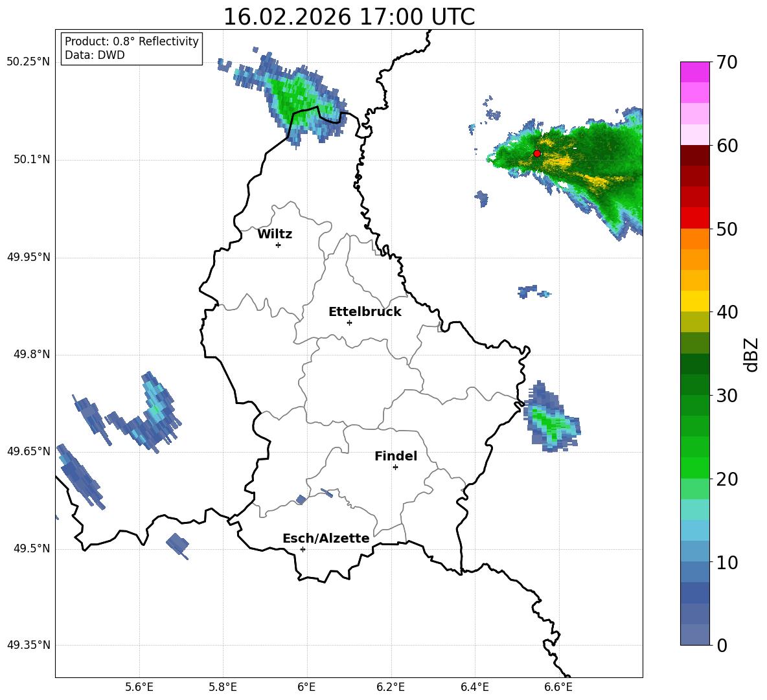Click the title 16.02.2026 17:00 UTC
This screenshot has width=767, height=700.
349,17
